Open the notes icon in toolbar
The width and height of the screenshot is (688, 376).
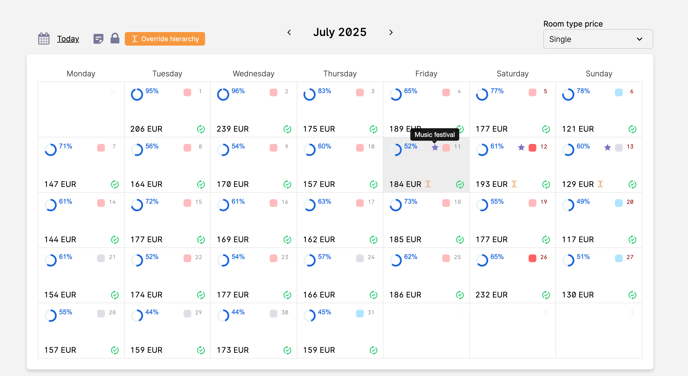click(98, 39)
